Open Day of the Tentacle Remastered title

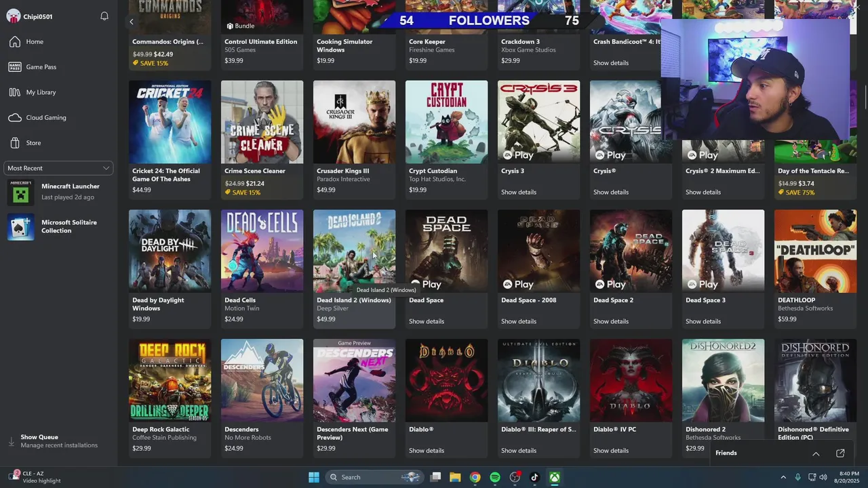tap(813, 171)
